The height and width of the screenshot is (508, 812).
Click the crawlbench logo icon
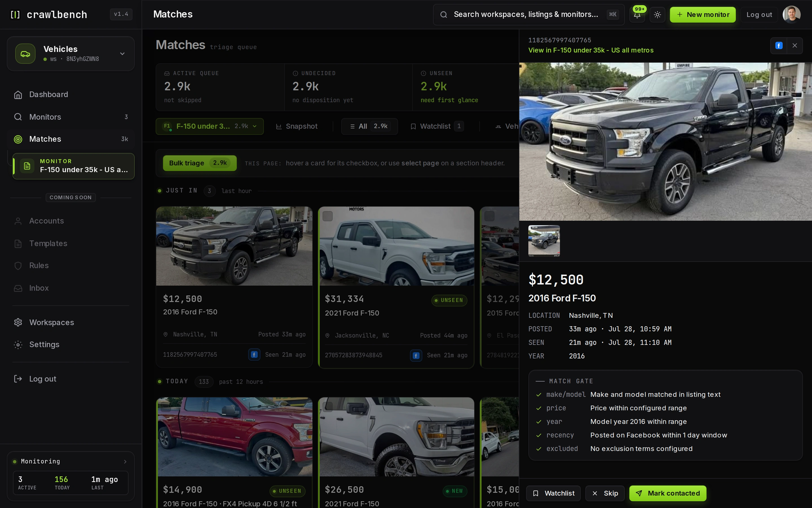(15, 14)
